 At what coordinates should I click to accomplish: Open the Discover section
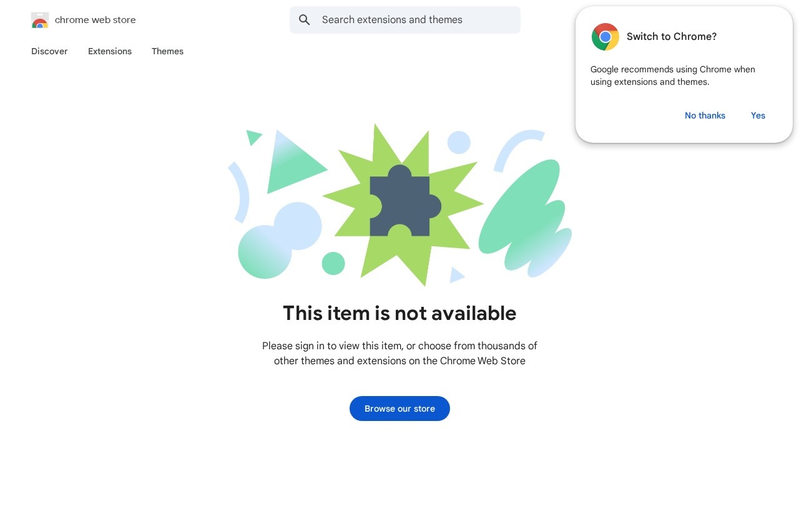49,51
